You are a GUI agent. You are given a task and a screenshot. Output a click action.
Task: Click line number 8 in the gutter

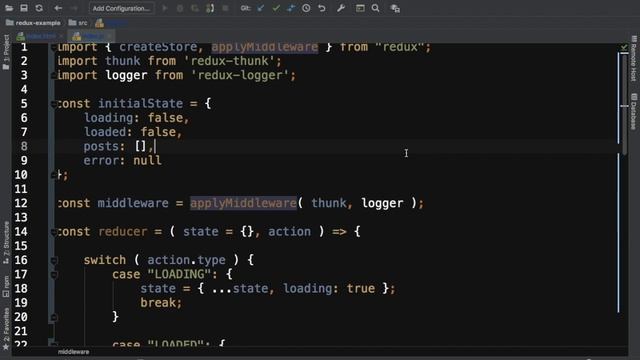24,147
